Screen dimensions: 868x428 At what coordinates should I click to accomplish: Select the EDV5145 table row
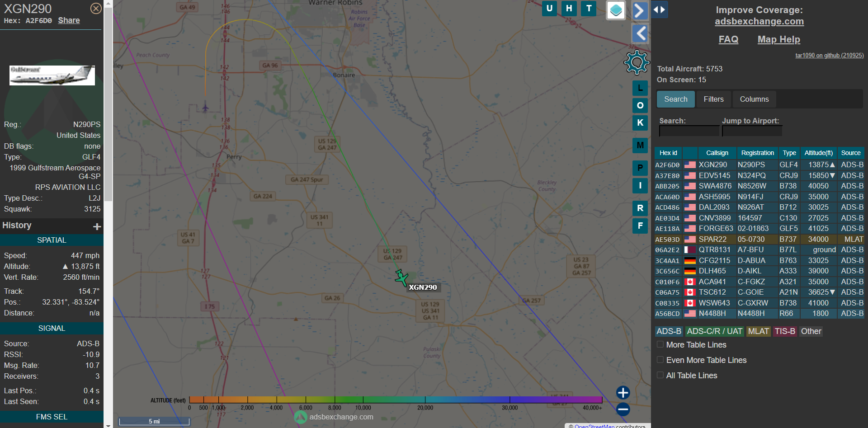click(x=759, y=175)
